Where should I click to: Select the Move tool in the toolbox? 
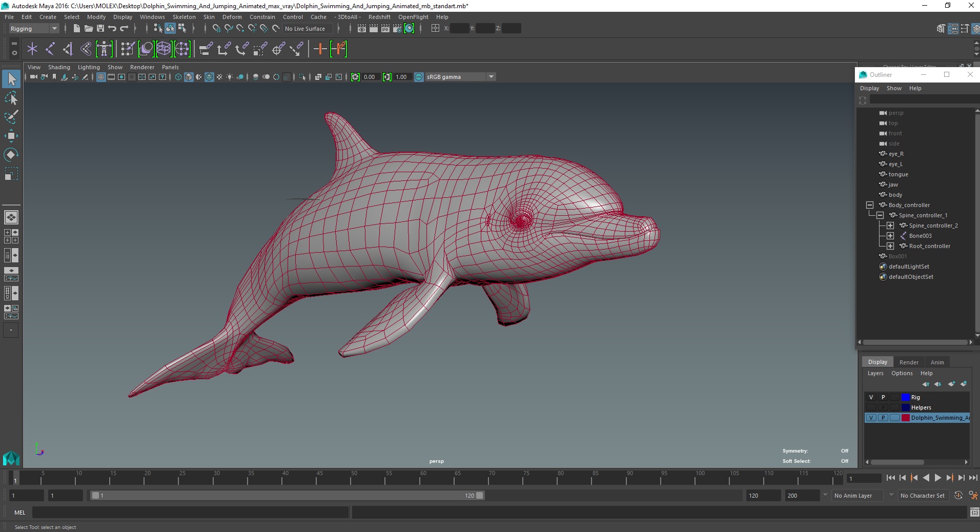tap(11, 136)
